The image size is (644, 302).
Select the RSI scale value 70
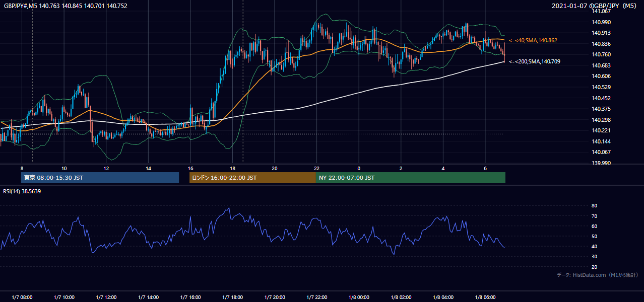595,216
